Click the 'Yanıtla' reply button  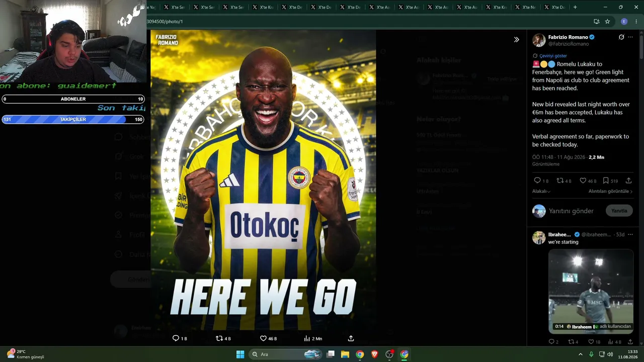619,211
